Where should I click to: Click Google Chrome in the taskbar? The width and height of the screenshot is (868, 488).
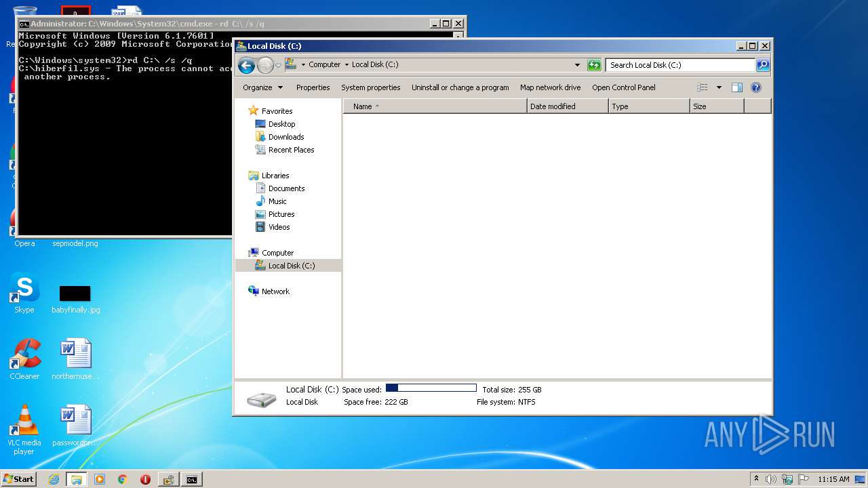click(x=122, y=479)
